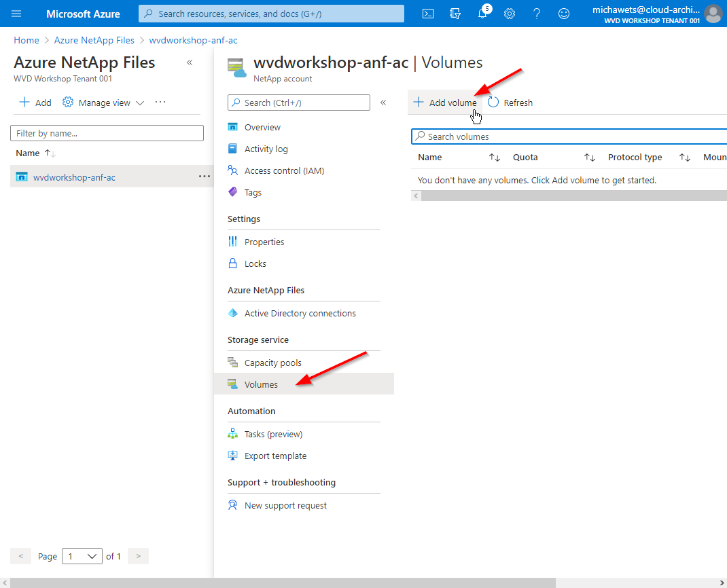Screen dimensions: 727x588
Task: Collapse the resource menu with double chevron
Action: click(383, 103)
